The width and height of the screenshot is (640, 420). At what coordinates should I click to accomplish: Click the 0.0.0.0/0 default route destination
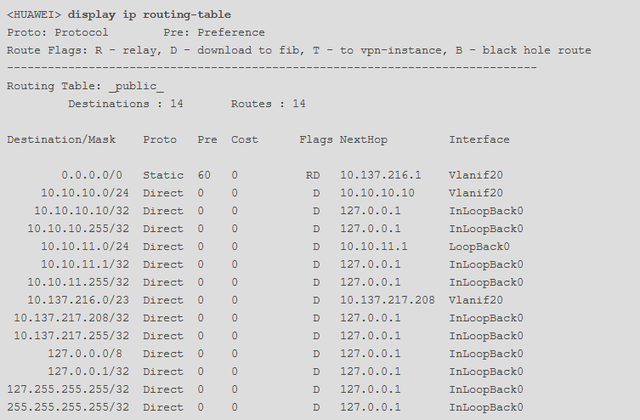tap(94, 175)
